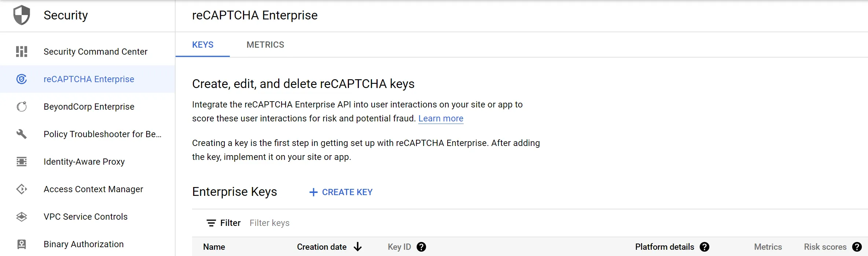Viewport: 868px width, 256px height.
Task: Click the Risk scores help icon
Action: pos(857,247)
